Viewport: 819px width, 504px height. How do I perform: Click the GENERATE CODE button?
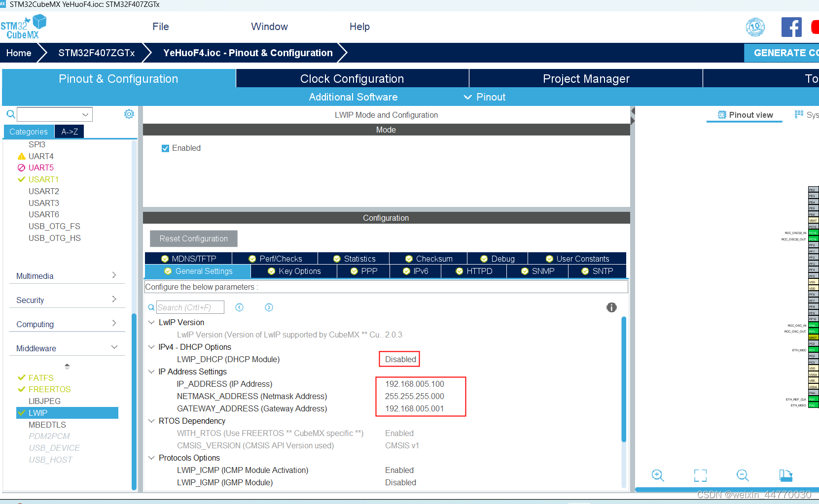pos(782,53)
